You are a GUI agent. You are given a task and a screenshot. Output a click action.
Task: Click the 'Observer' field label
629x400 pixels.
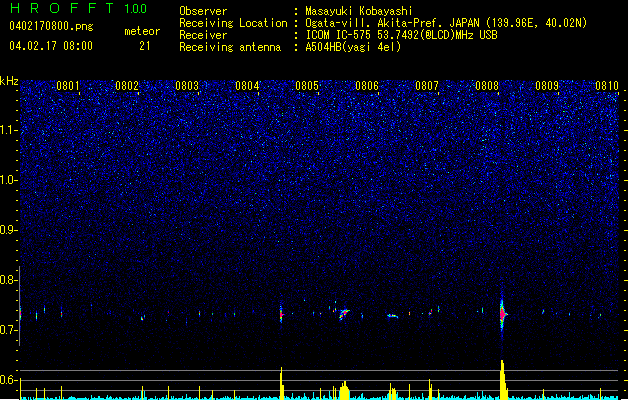coord(203,11)
